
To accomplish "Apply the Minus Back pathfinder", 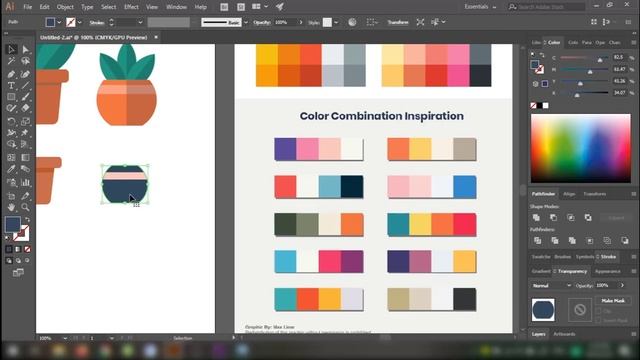I will click(625, 241).
